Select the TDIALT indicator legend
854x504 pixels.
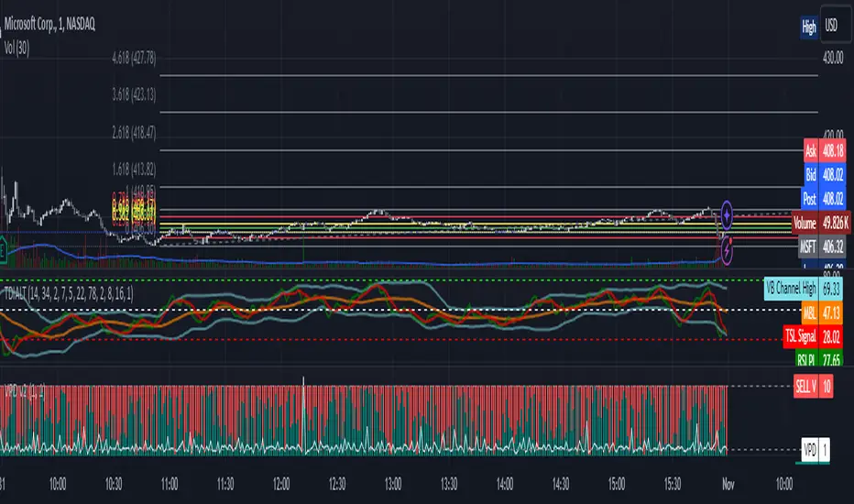click(x=69, y=294)
